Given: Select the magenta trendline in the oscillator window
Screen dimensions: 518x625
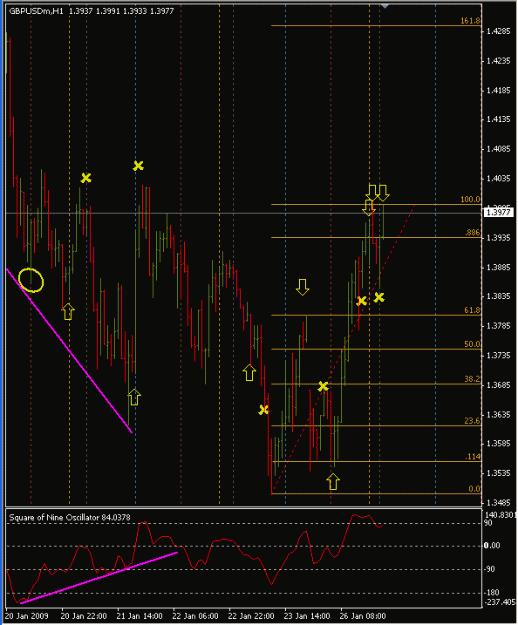Looking at the screenshot, I should [x=98, y=578].
